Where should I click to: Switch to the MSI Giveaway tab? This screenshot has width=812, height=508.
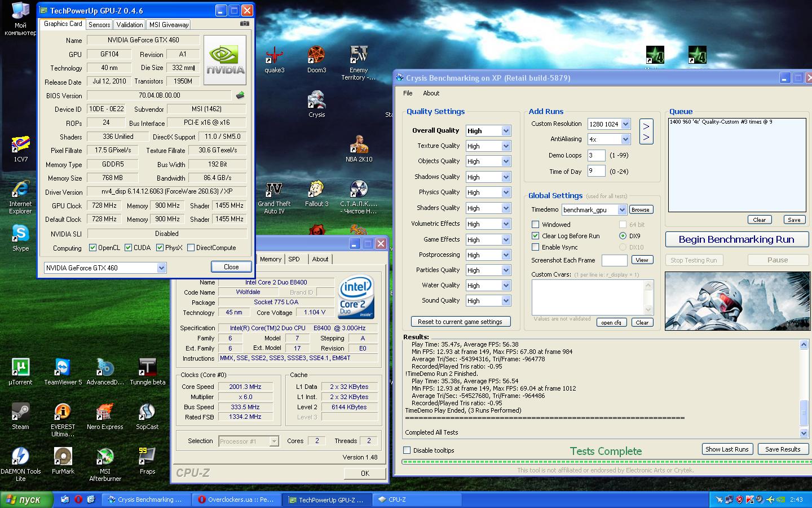(x=169, y=25)
